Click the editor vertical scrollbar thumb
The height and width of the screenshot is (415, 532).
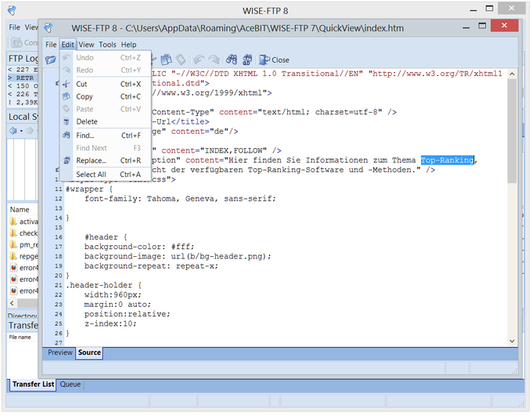(x=512, y=131)
